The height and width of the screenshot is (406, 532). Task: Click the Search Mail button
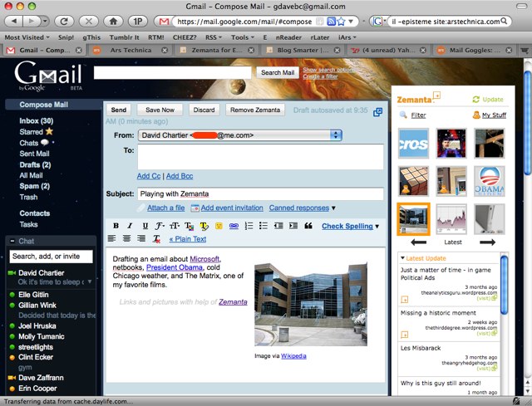(x=278, y=72)
